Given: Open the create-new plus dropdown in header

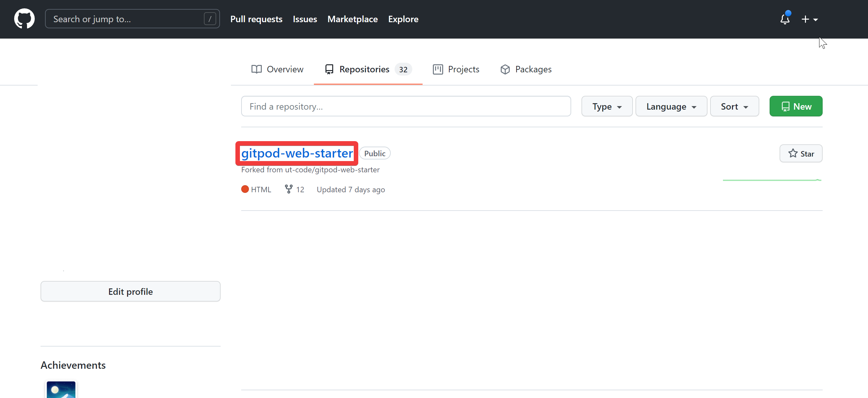Looking at the screenshot, I should [x=810, y=19].
